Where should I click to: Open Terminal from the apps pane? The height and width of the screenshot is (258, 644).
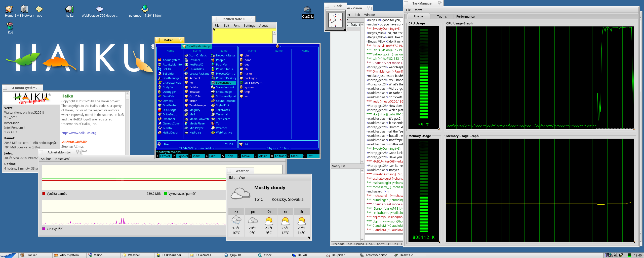click(221, 114)
